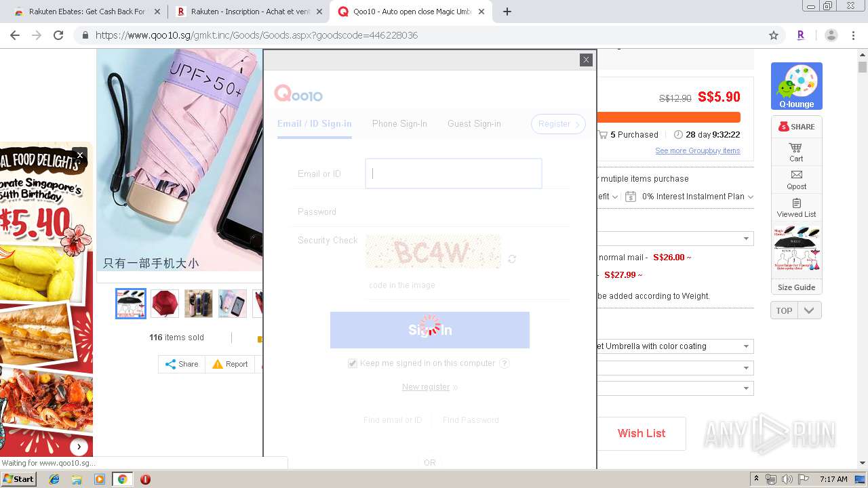Open volume control in system tray
The image size is (868, 488).
pyautogui.click(x=787, y=479)
